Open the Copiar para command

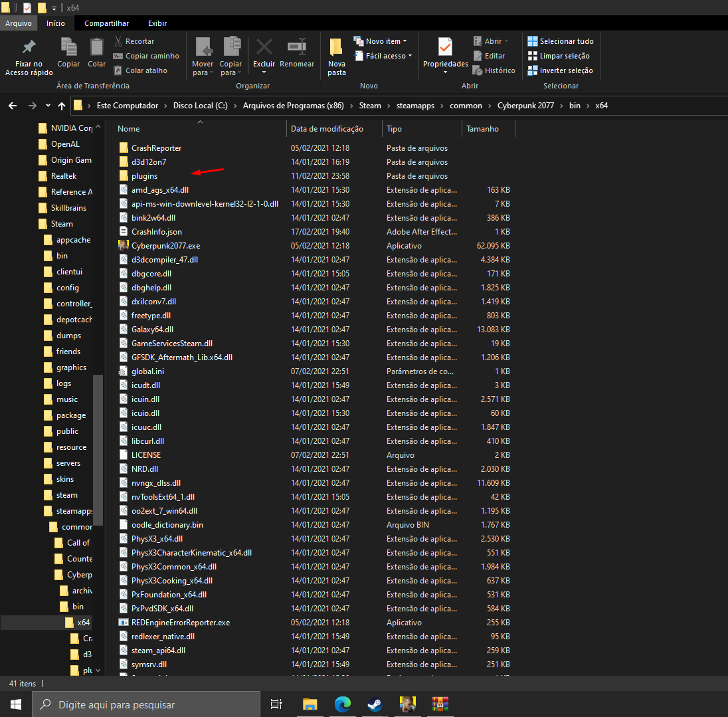230,56
